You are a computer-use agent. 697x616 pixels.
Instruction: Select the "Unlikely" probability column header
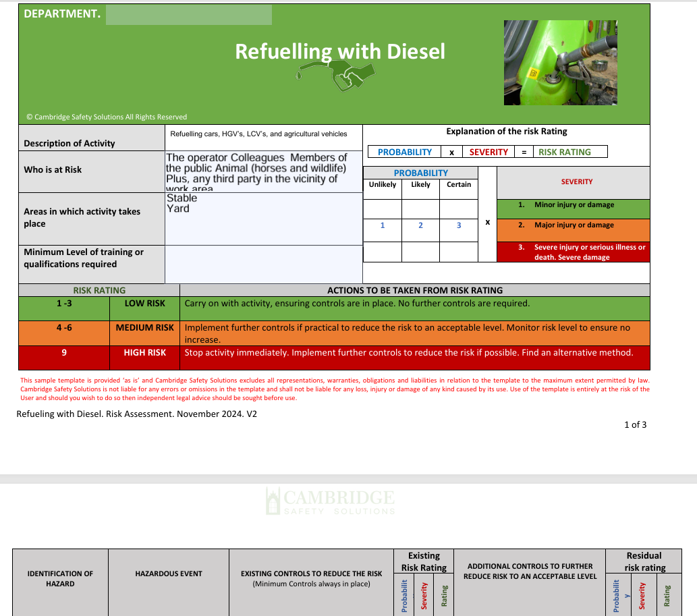pyautogui.click(x=382, y=184)
